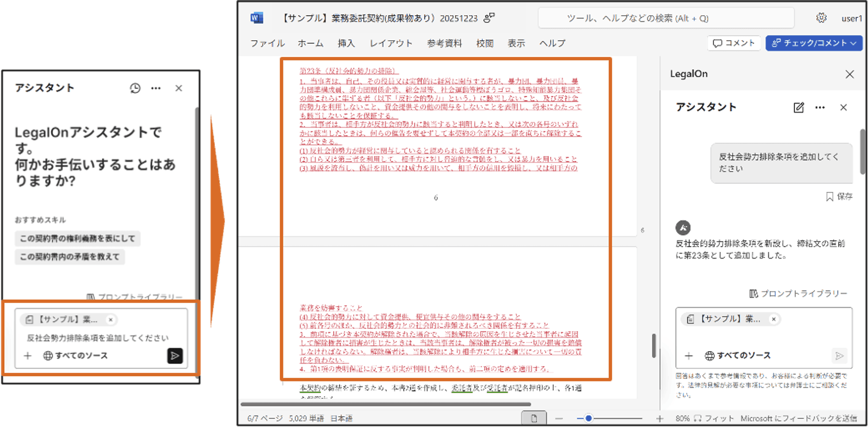
Task: Select suggested skill この契約書内の矛盾を教えて
Action: coord(69,257)
